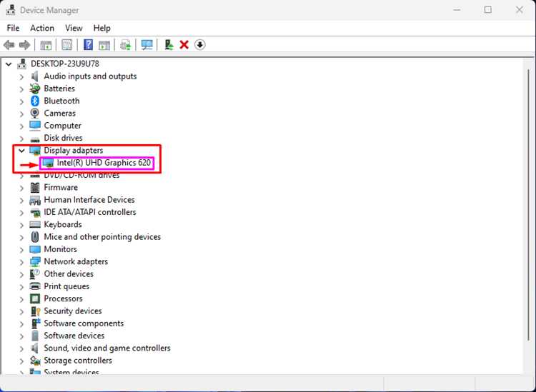Click the red X Uninstall device icon
The image size is (536, 392).
pyautogui.click(x=184, y=45)
